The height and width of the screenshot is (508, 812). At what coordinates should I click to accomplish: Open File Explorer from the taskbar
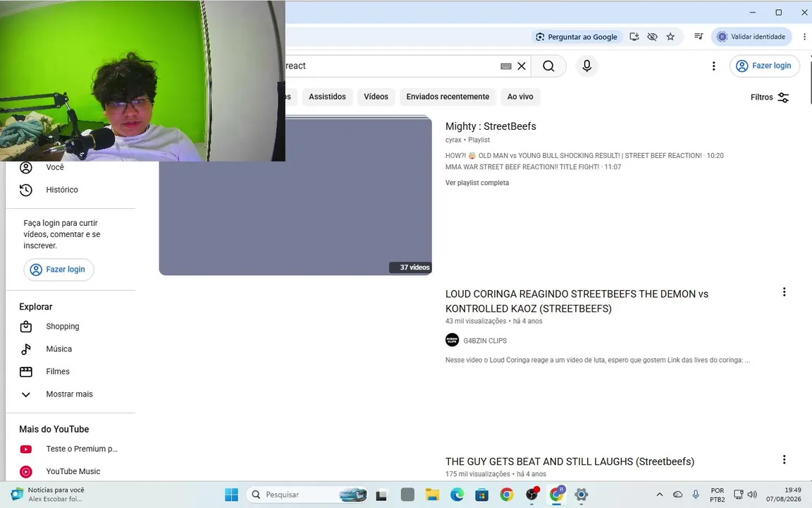pyautogui.click(x=432, y=495)
